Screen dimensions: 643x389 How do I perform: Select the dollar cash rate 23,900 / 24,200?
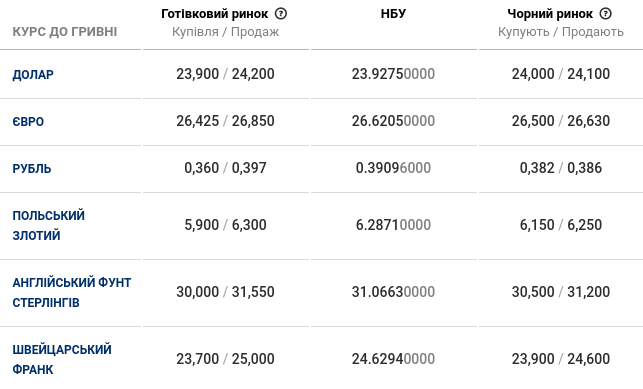pyautogui.click(x=225, y=74)
